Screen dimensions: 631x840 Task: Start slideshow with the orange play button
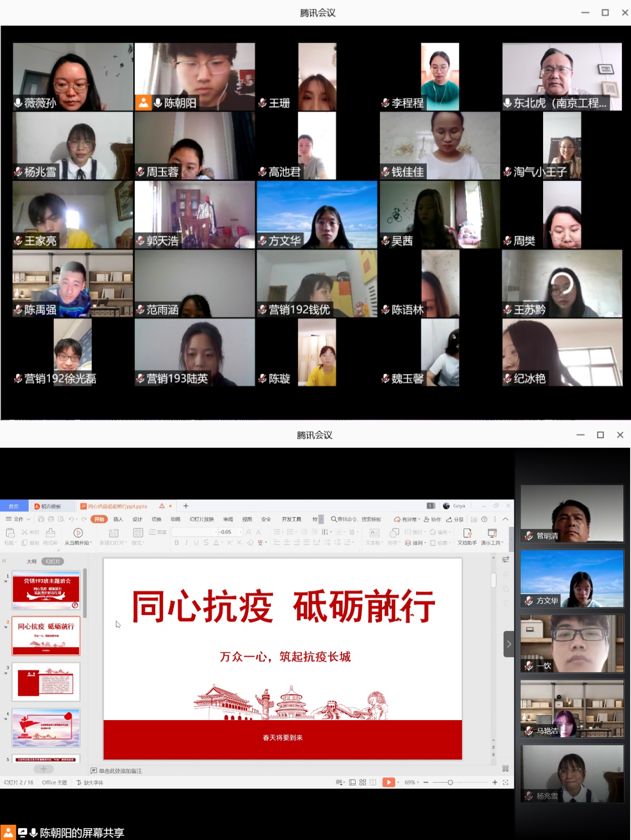click(388, 783)
